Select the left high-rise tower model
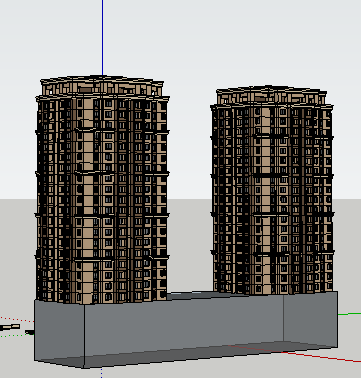361x378 pixels. (x=102, y=189)
